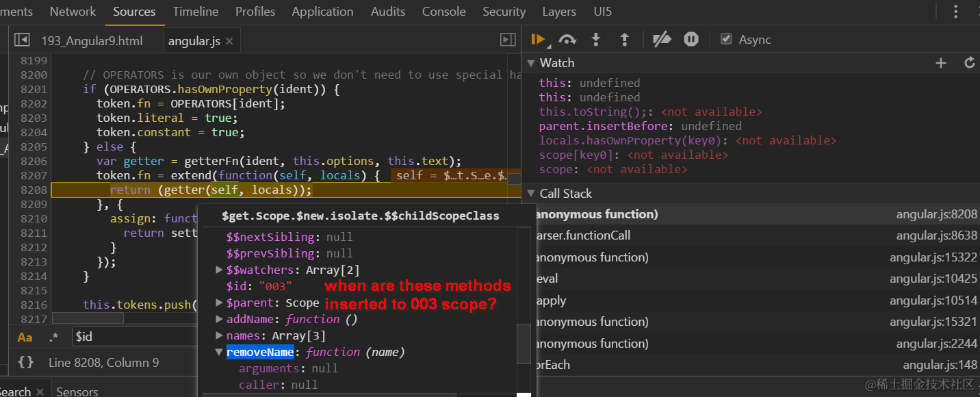Open the Layers tab
The height and width of the screenshot is (397, 980).
pyautogui.click(x=559, y=12)
